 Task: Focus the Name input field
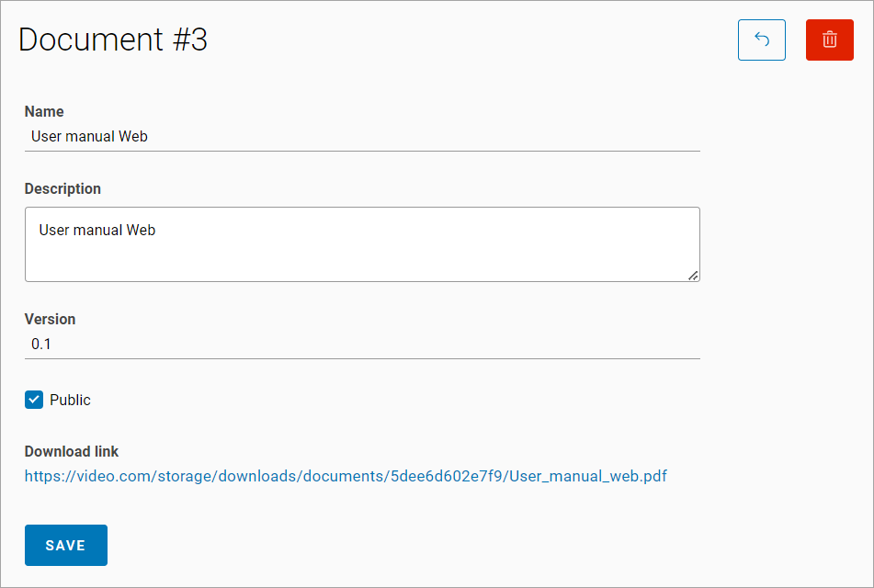pos(362,137)
